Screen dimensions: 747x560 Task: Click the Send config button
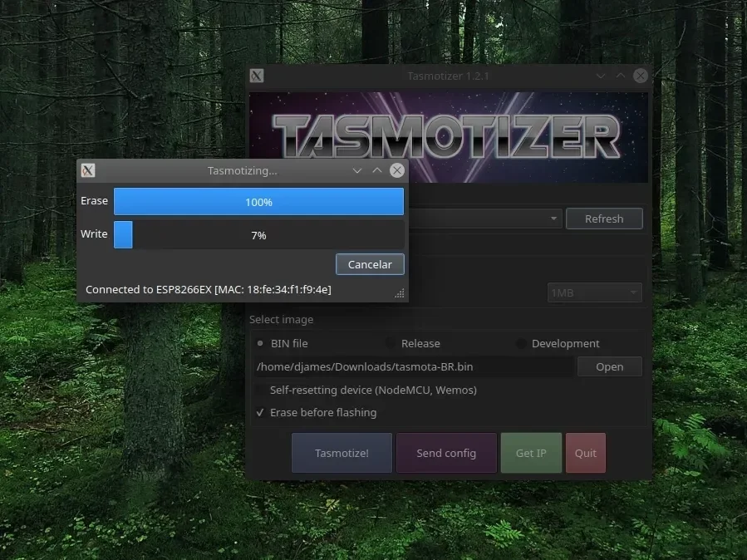446,453
